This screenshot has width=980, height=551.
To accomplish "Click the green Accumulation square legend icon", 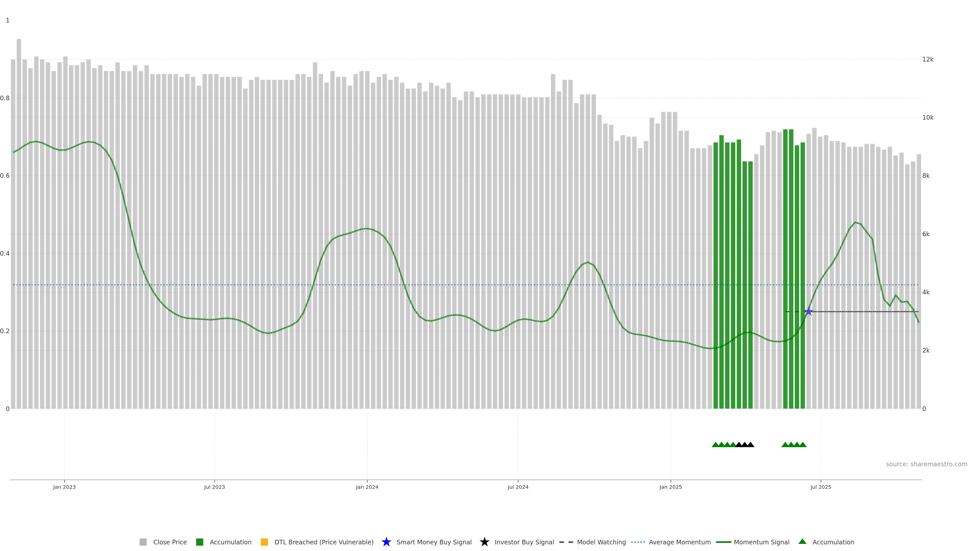I will [x=199, y=542].
